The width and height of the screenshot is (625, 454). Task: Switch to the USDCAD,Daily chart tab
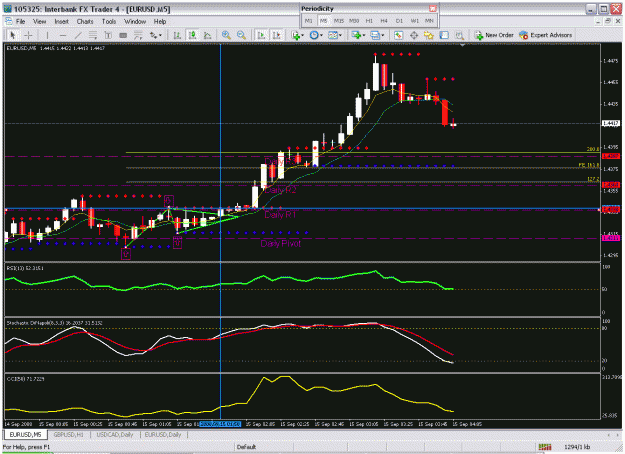tap(115, 434)
